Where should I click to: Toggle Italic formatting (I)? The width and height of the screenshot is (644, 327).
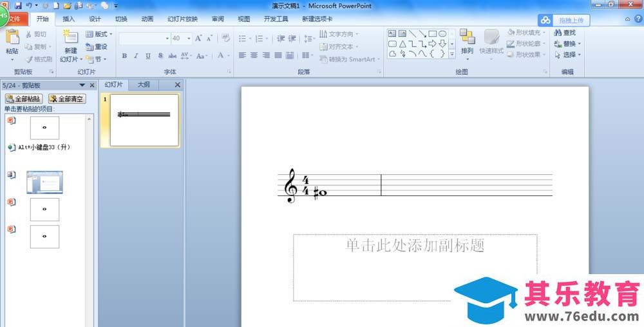pyautogui.click(x=136, y=55)
